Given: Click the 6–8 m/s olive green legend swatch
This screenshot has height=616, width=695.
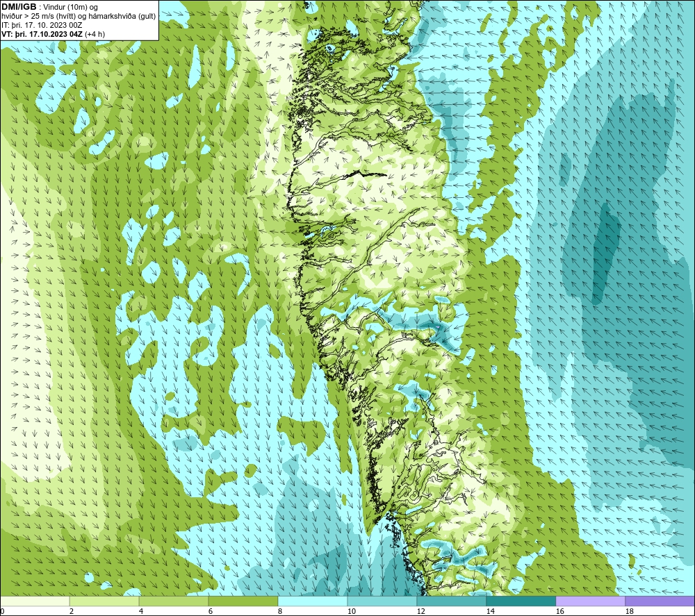Looking at the screenshot, I should tap(243, 601).
